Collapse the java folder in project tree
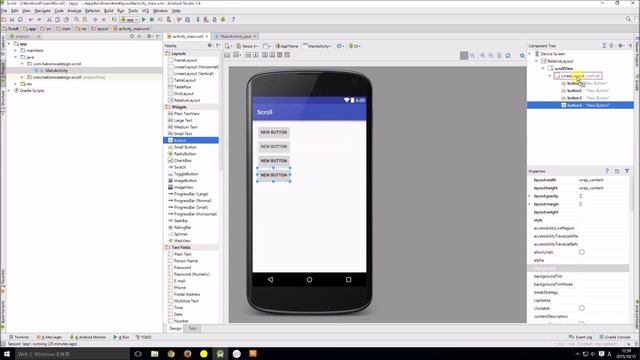This screenshot has height=360, width=640. [16, 57]
